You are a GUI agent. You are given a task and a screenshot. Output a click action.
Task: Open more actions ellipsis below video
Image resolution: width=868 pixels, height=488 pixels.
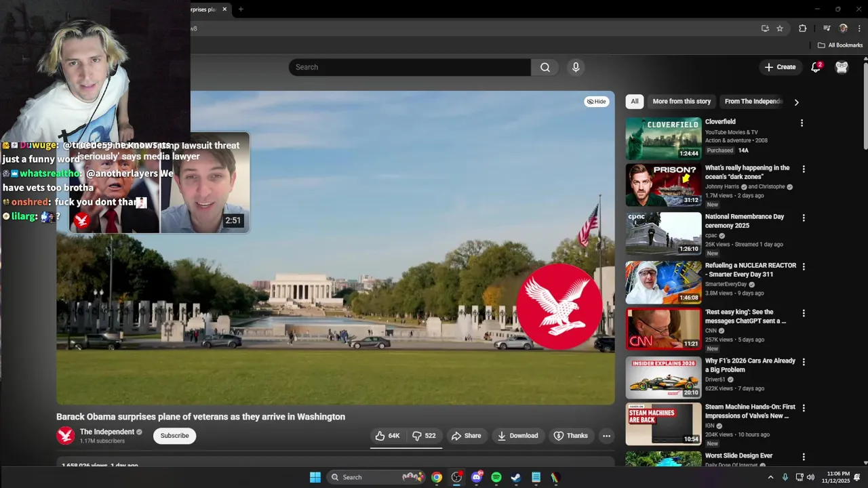pyautogui.click(x=606, y=436)
